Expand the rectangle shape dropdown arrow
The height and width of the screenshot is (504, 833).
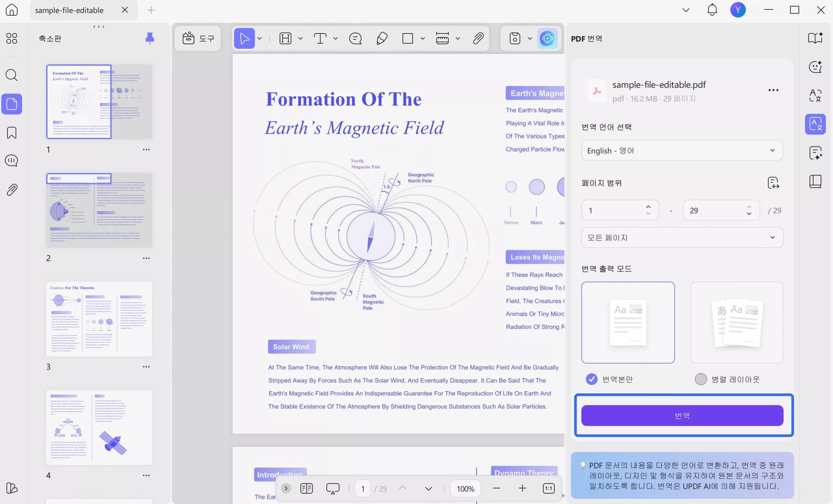423,38
